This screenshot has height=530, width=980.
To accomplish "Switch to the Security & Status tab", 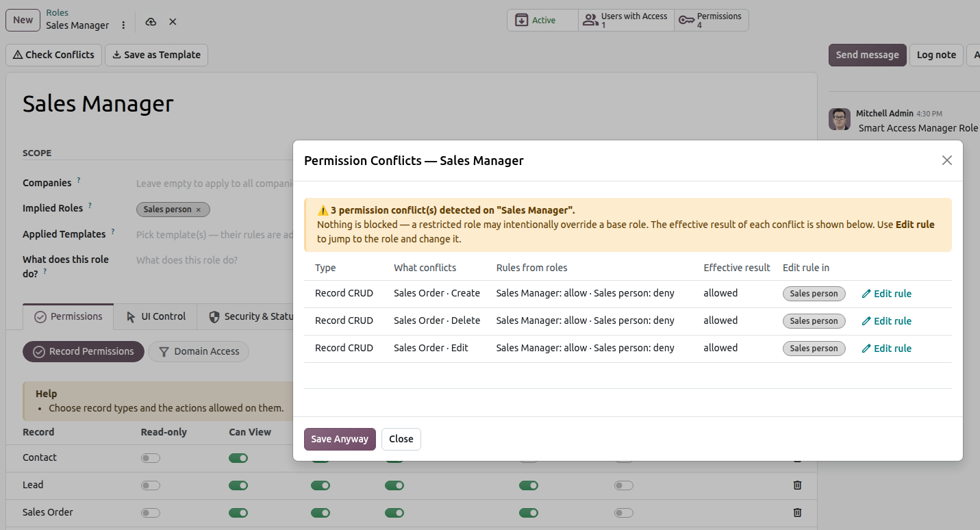I will [x=251, y=316].
